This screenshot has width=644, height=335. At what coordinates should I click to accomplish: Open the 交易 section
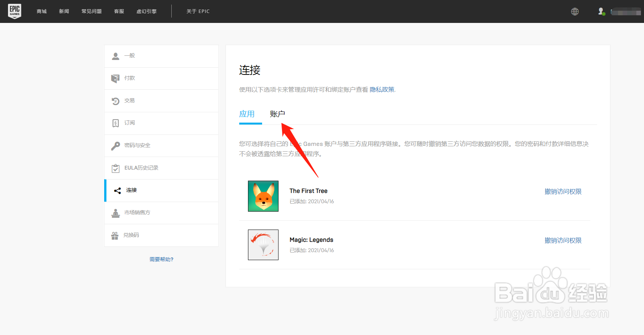tap(161, 101)
